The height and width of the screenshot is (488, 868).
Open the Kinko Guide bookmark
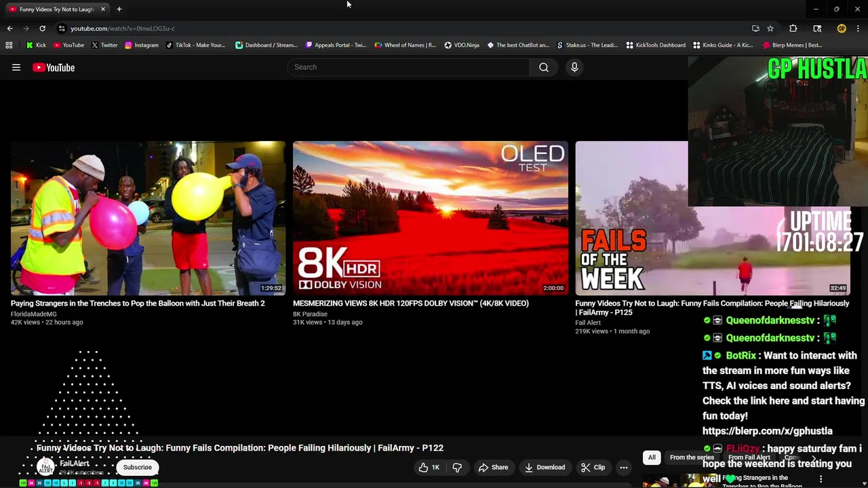(723, 45)
